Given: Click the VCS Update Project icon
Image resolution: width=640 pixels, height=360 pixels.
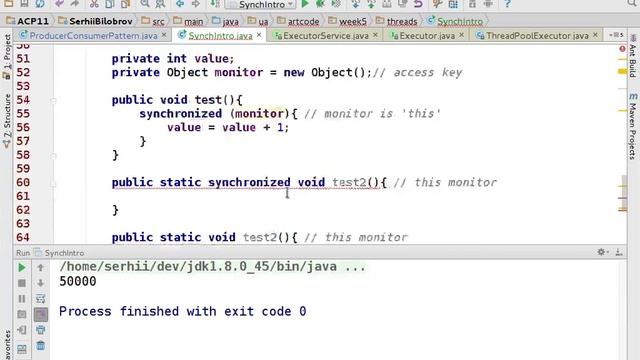Looking at the screenshot, I should pos(356,4).
